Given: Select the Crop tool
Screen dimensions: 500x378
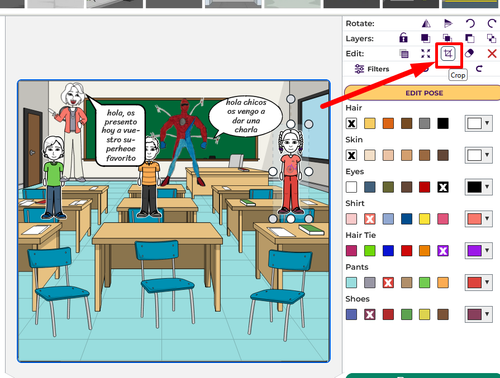Looking at the screenshot, I should [448, 54].
